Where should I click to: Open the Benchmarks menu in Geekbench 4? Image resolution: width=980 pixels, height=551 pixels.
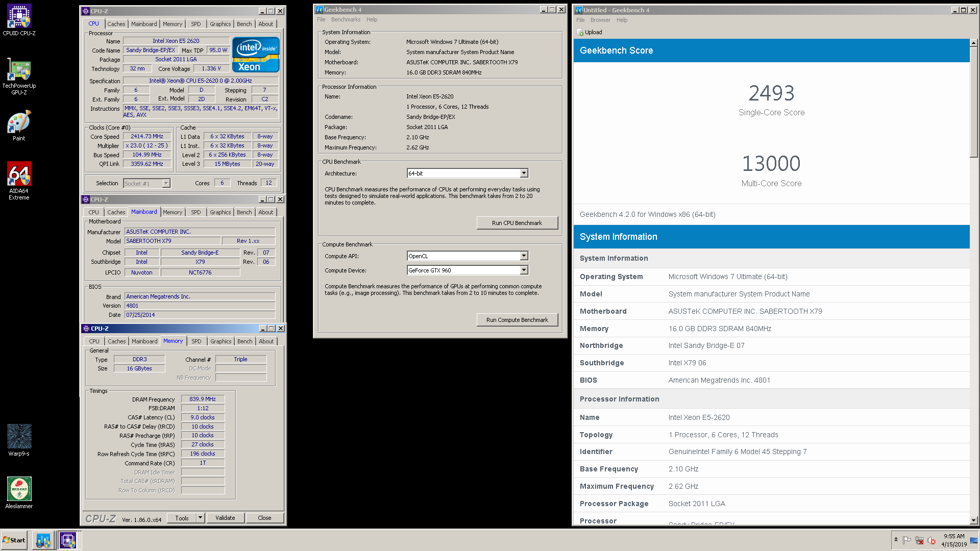(x=346, y=19)
